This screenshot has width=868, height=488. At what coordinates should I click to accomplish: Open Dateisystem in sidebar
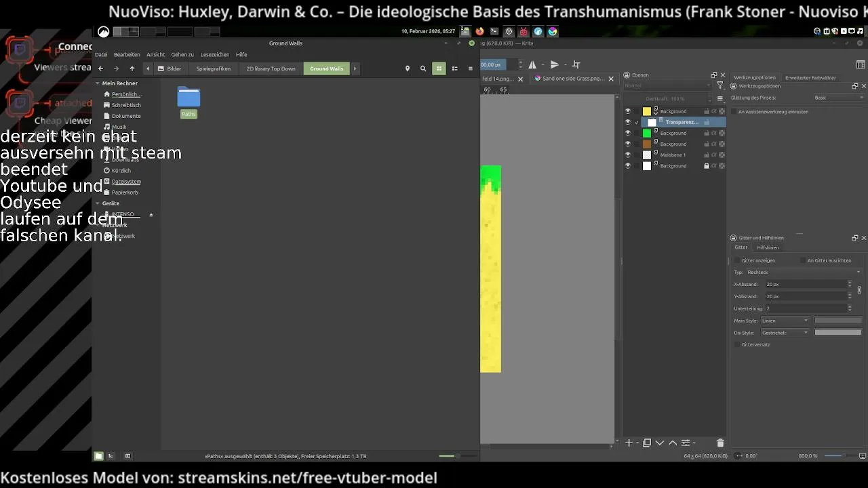[x=126, y=182]
